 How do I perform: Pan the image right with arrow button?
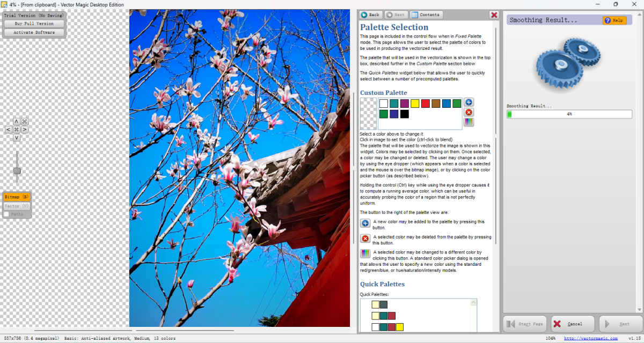[x=25, y=130]
